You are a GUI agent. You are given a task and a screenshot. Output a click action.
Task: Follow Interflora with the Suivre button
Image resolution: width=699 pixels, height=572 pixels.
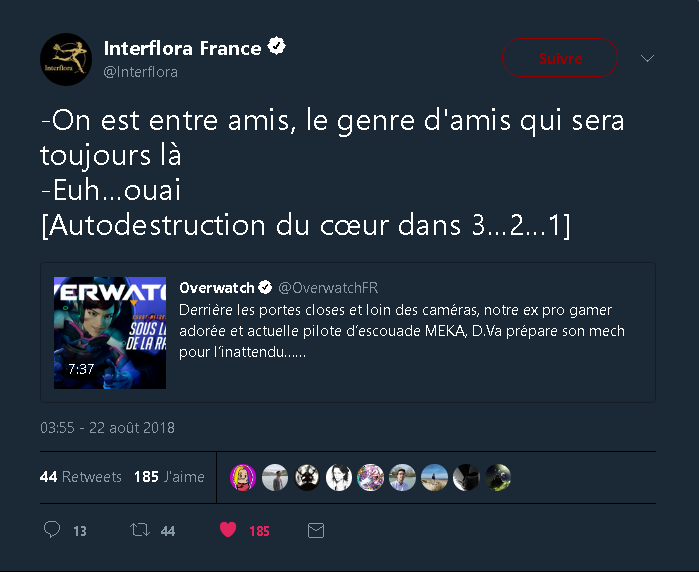pyautogui.click(x=560, y=58)
